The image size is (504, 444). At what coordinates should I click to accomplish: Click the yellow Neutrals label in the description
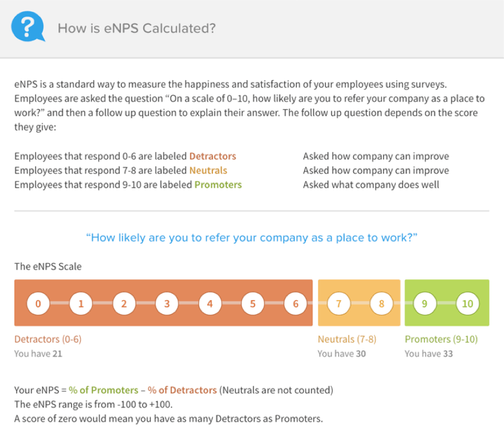pyautogui.click(x=208, y=170)
